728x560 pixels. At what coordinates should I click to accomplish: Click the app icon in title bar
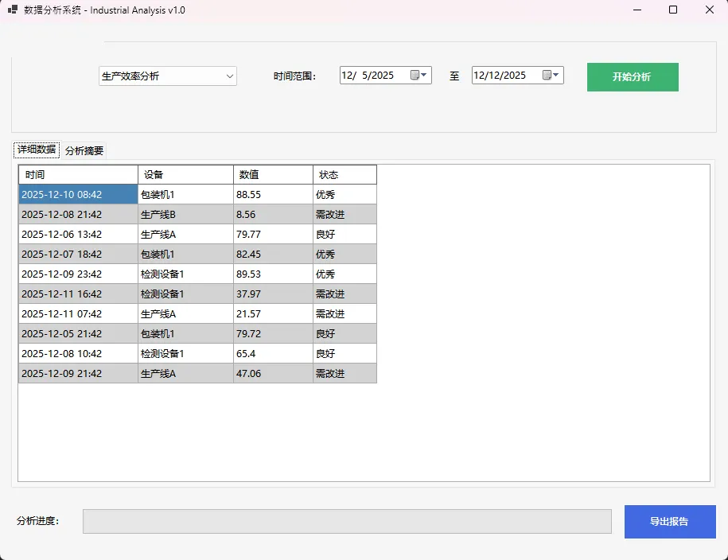(13, 10)
